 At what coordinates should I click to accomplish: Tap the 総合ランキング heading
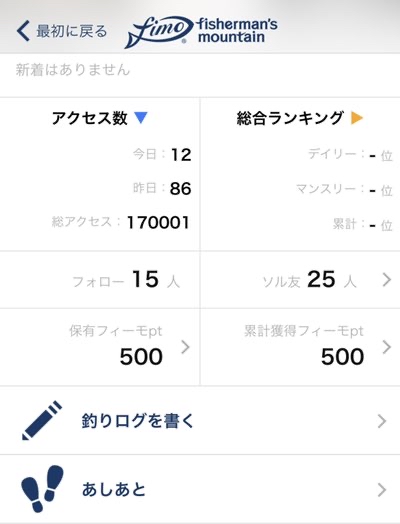[x=290, y=118]
